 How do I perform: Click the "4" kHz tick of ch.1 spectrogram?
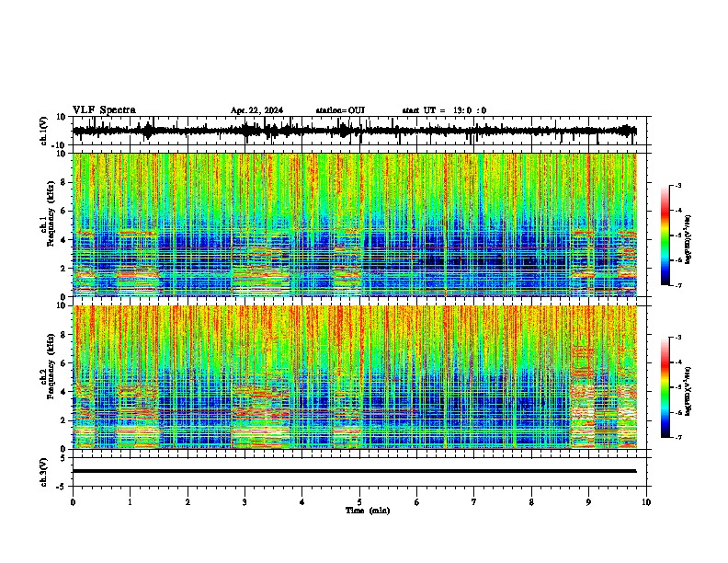63,240
